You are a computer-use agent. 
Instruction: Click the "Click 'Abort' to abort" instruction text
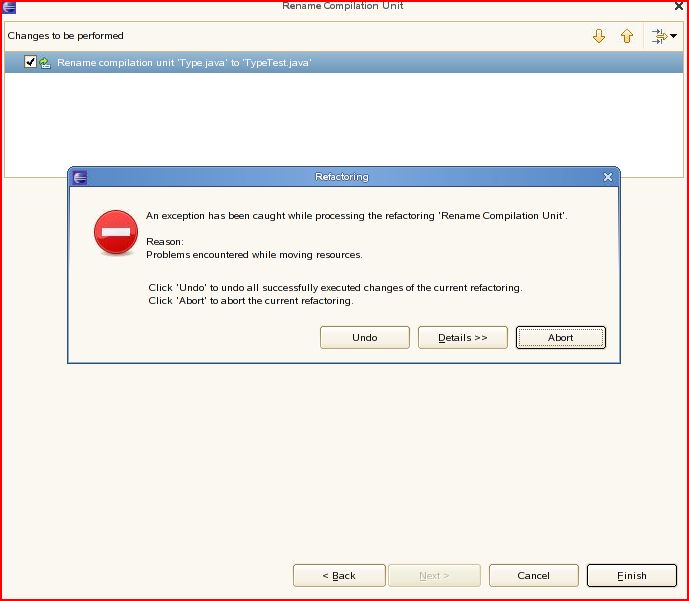[x=251, y=301]
